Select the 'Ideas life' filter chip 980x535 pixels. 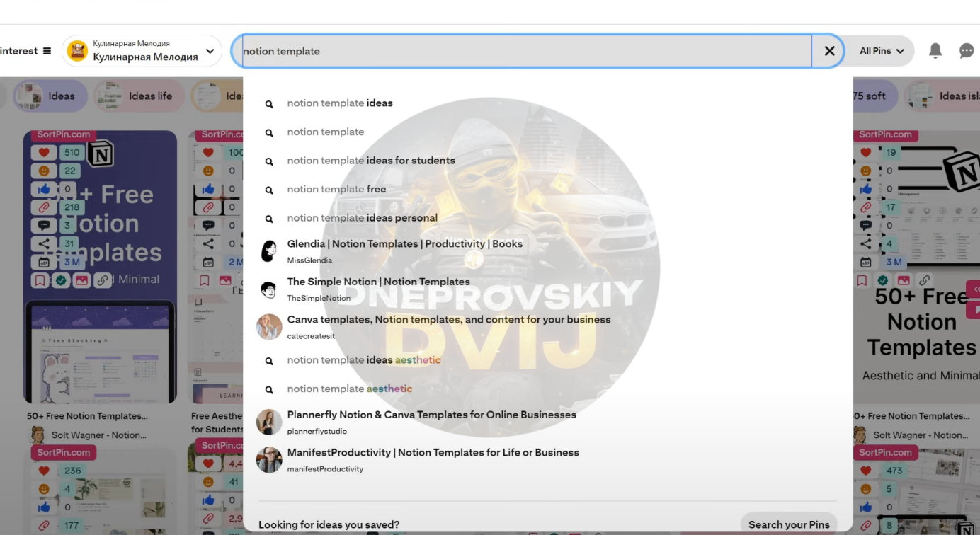click(x=138, y=96)
